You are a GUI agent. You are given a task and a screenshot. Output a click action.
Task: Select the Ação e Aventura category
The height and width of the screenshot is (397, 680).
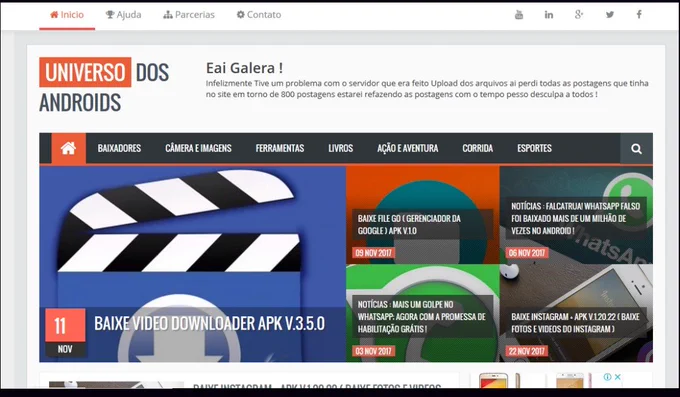click(x=408, y=148)
